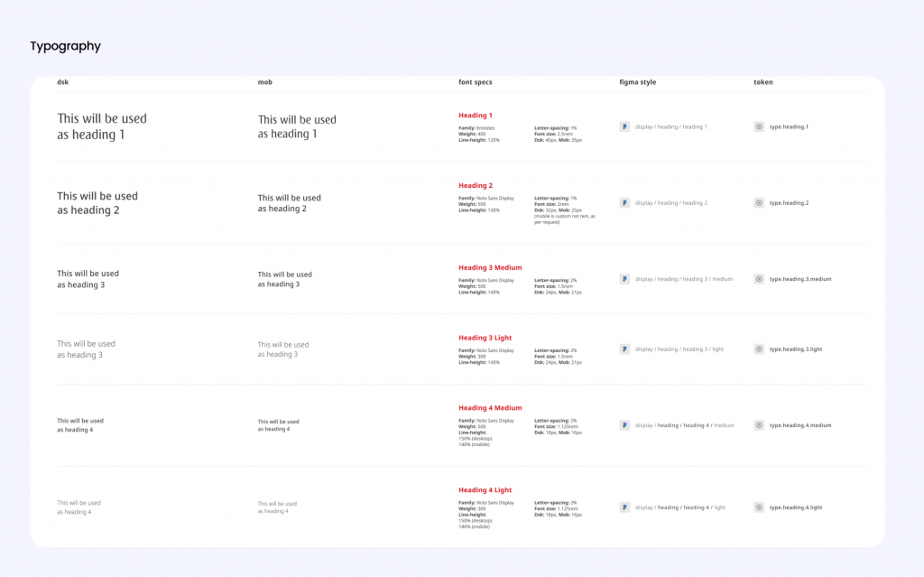Select the red 'Heading 1' spec title
924x577 pixels.
pos(476,116)
